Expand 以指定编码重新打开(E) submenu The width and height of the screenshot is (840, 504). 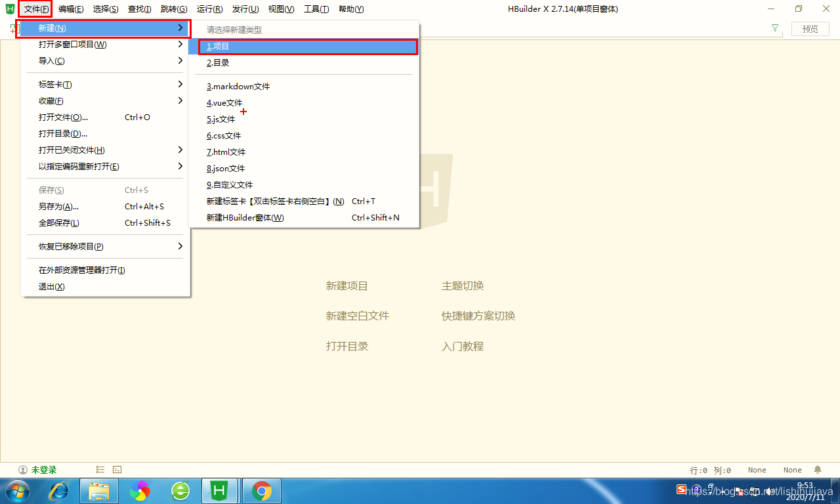[x=180, y=167]
